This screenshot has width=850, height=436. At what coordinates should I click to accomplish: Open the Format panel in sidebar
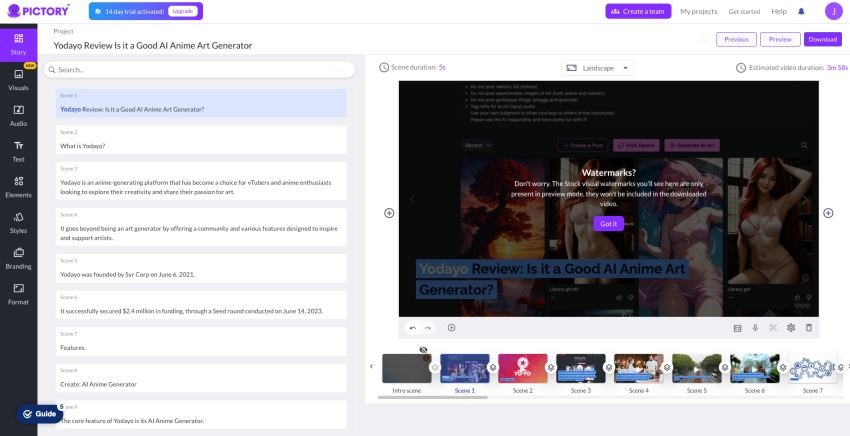coord(18,294)
